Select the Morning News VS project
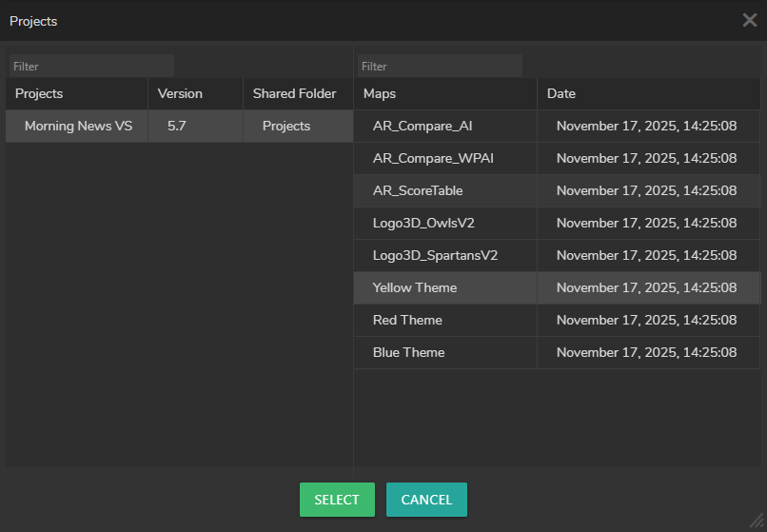Viewport: 767px width, 532px height. click(x=78, y=126)
